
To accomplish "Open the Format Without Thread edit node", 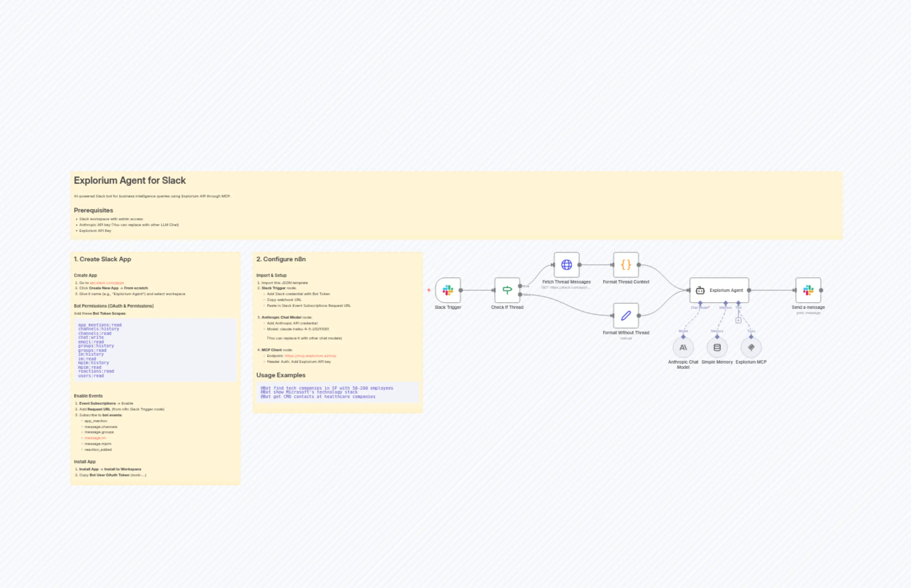I will (x=626, y=315).
